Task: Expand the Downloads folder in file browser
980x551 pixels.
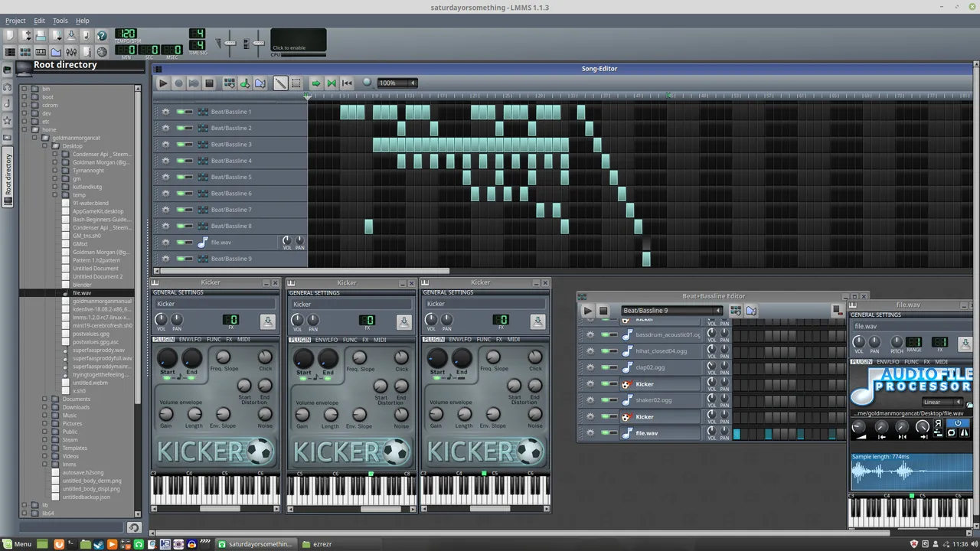Action: (x=44, y=407)
